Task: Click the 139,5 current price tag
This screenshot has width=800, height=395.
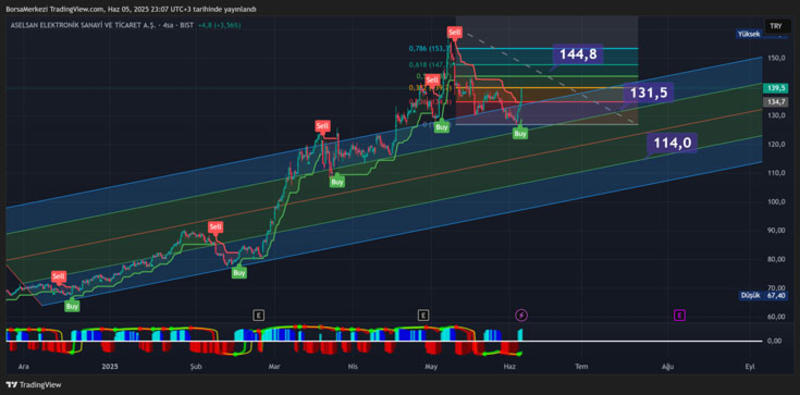Action: pos(775,88)
